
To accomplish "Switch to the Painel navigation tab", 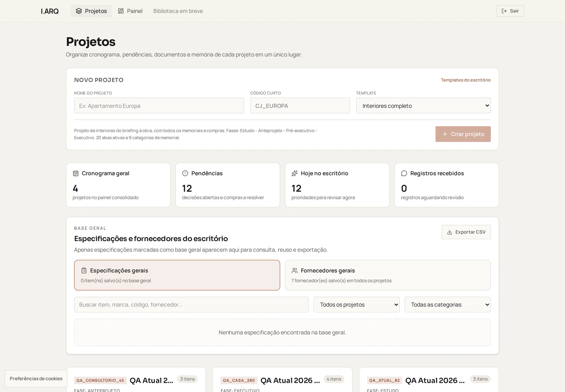I will coord(130,11).
